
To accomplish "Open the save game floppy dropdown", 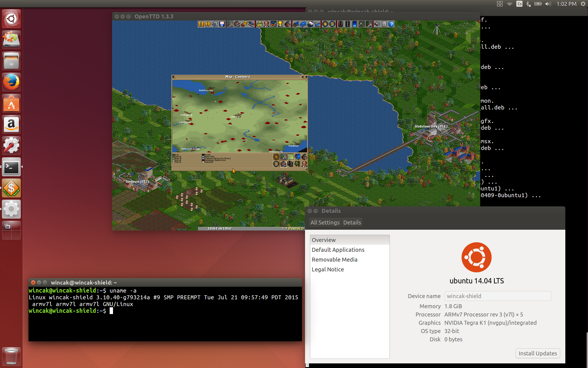I will [222, 24].
